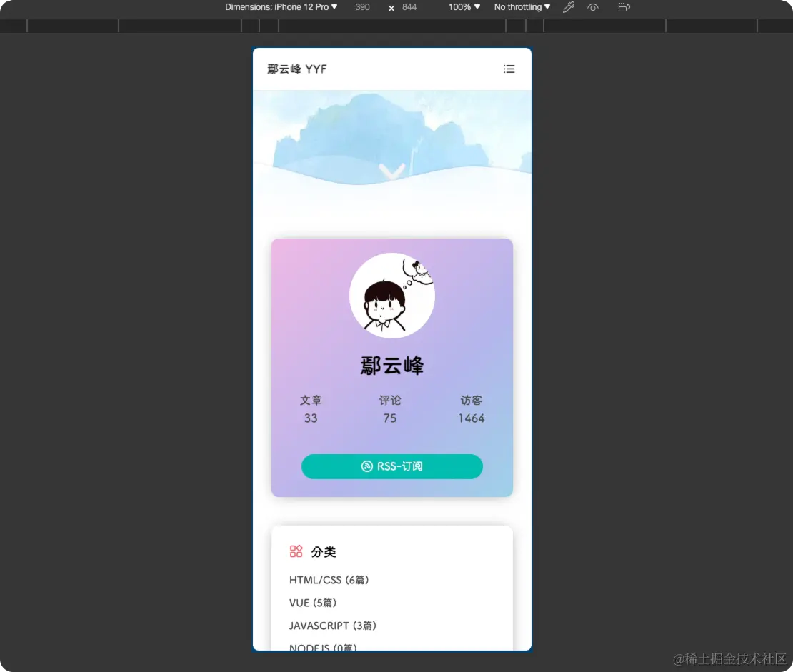Viewport: 793px width, 672px height.
Task: Click the eye icon in the DevTools toolbar
Action: (x=593, y=7)
